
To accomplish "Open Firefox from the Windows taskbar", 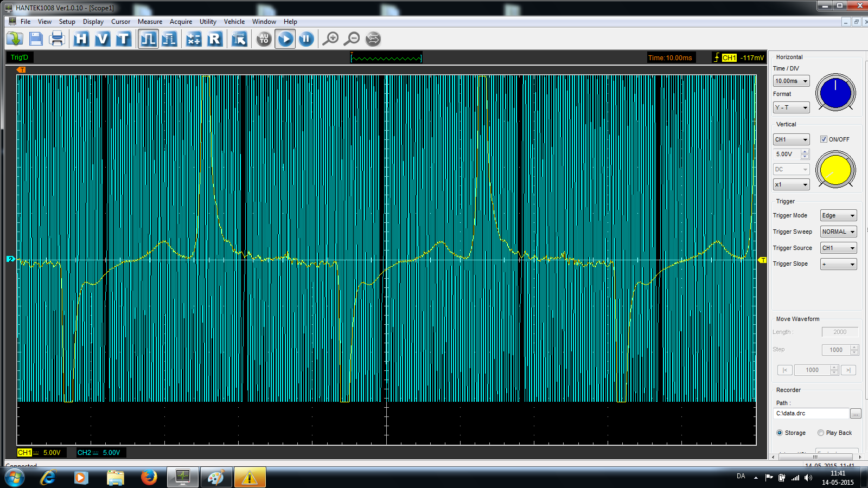I will pos(149,477).
